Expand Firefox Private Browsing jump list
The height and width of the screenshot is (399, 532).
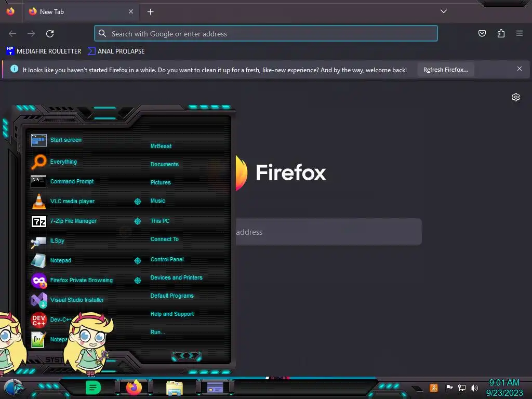(x=137, y=280)
